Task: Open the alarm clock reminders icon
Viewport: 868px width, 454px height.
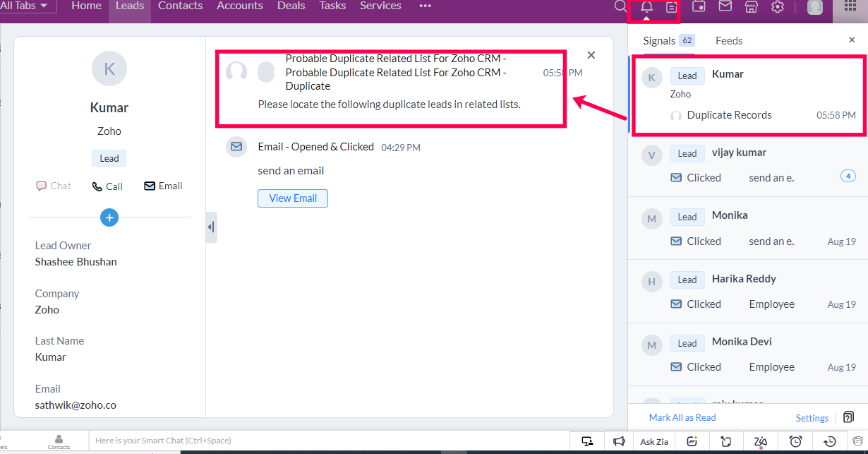Action: coord(795,441)
